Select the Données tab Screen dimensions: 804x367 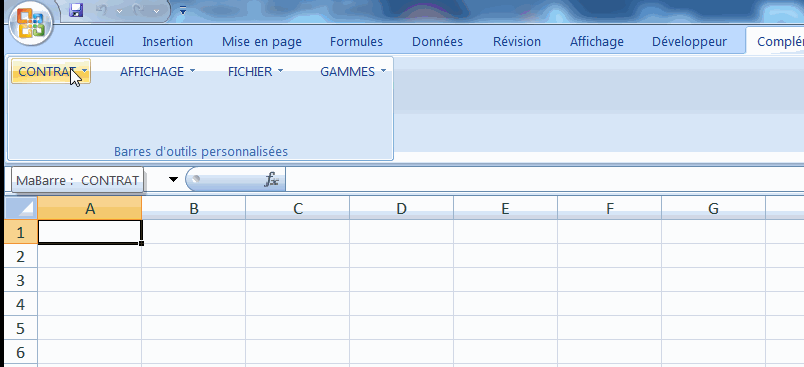[437, 42]
